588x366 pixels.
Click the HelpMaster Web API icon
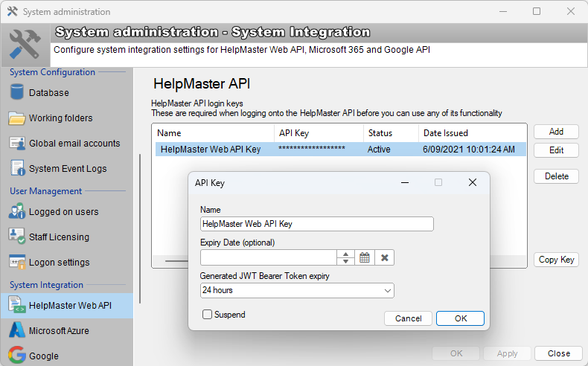click(x=17, y=305)
